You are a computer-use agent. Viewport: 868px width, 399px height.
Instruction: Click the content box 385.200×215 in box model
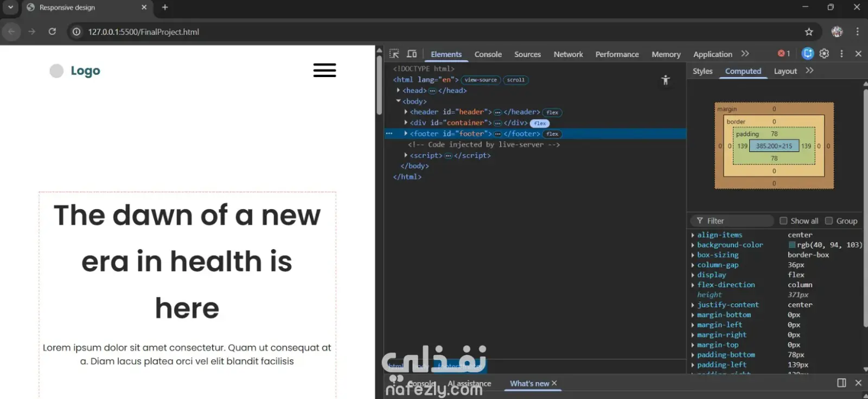click(x=774, y=146)
